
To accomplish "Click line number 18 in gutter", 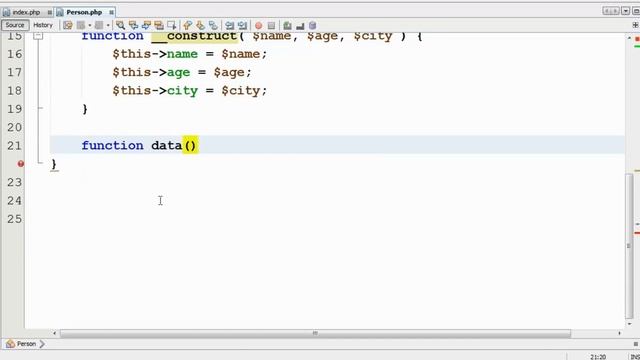I will [x=14, y=91].
